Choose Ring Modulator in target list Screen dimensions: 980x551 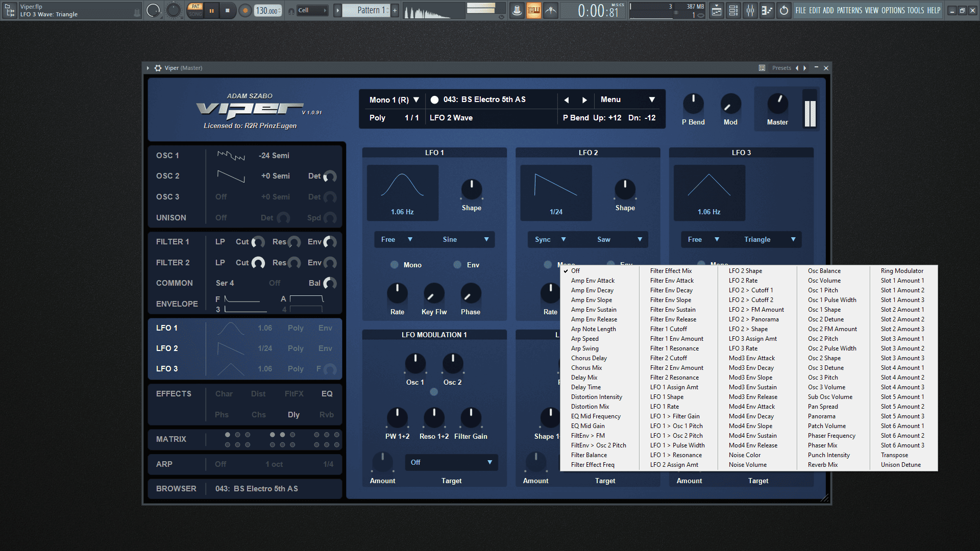pos(902,271)
